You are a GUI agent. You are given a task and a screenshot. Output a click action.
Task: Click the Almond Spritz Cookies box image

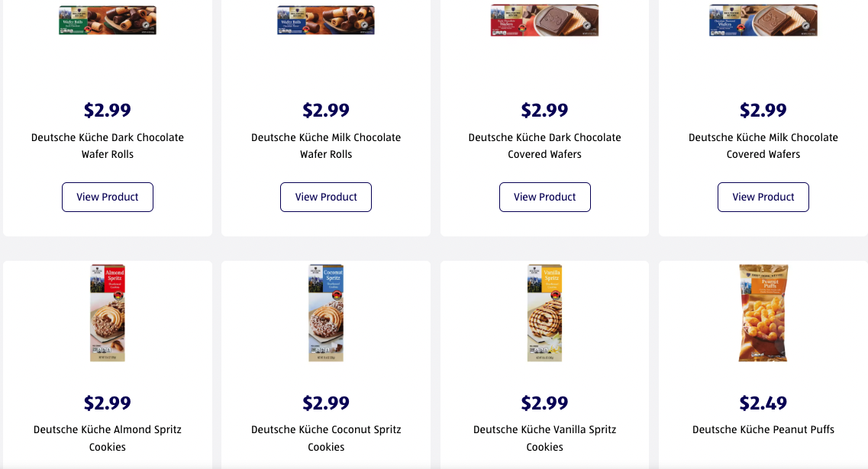coord(108,313)
